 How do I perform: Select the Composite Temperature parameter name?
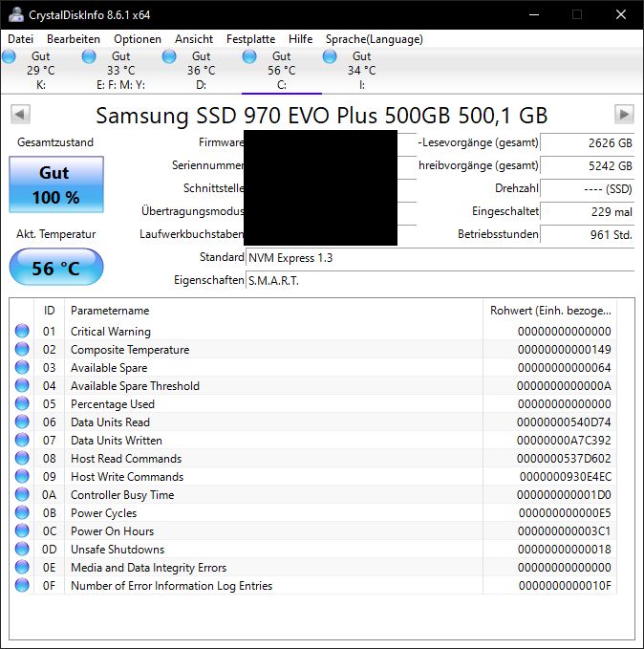pos(130,350)
